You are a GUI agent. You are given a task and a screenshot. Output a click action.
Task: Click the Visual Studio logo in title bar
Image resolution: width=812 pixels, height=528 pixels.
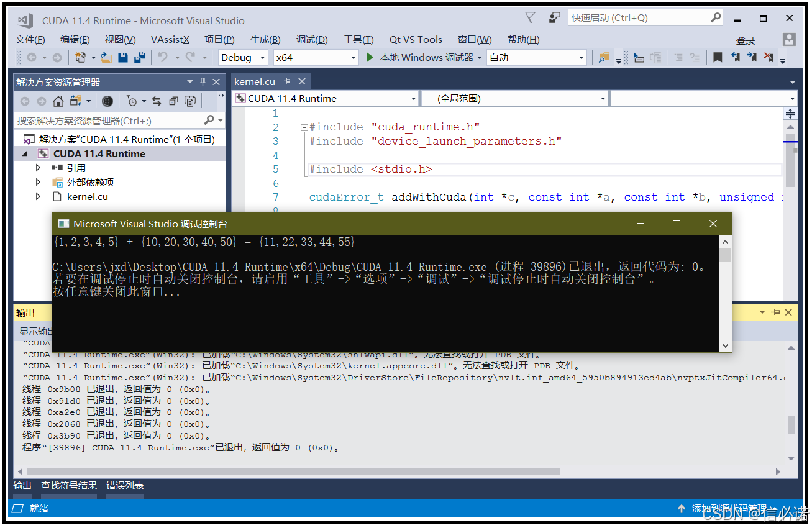click(x=25, y=20)
